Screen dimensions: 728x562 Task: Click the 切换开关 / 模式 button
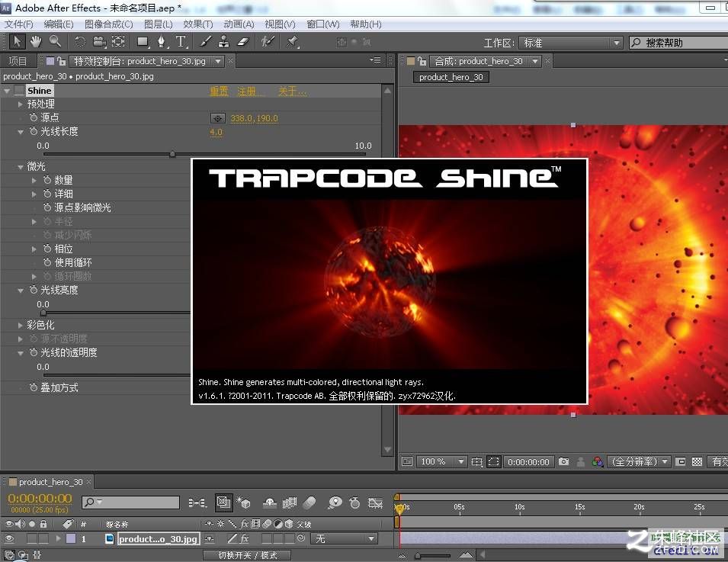pos(248,555)
